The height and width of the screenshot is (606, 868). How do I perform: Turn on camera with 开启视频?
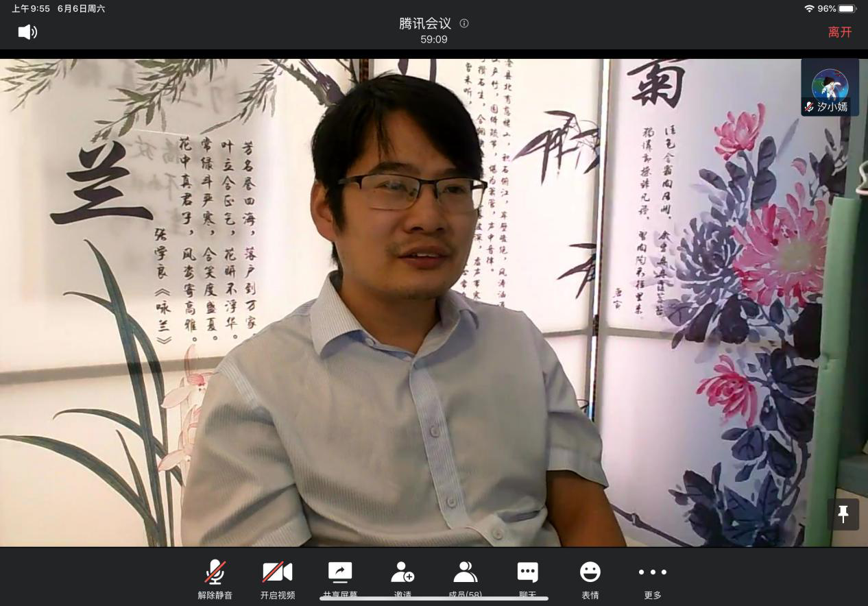[x=278, y=578]
